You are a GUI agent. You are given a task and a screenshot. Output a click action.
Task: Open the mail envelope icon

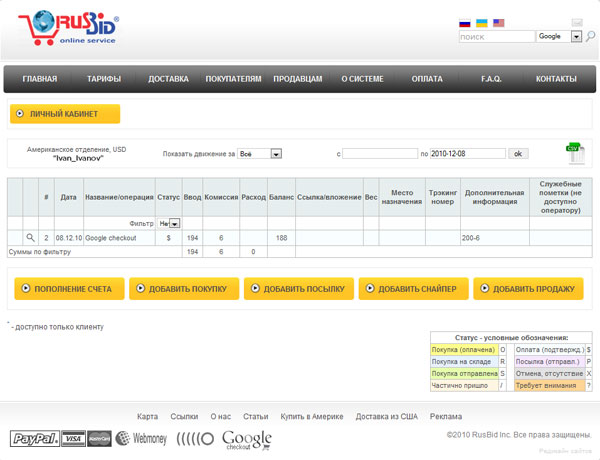click(x=577, y=23)
